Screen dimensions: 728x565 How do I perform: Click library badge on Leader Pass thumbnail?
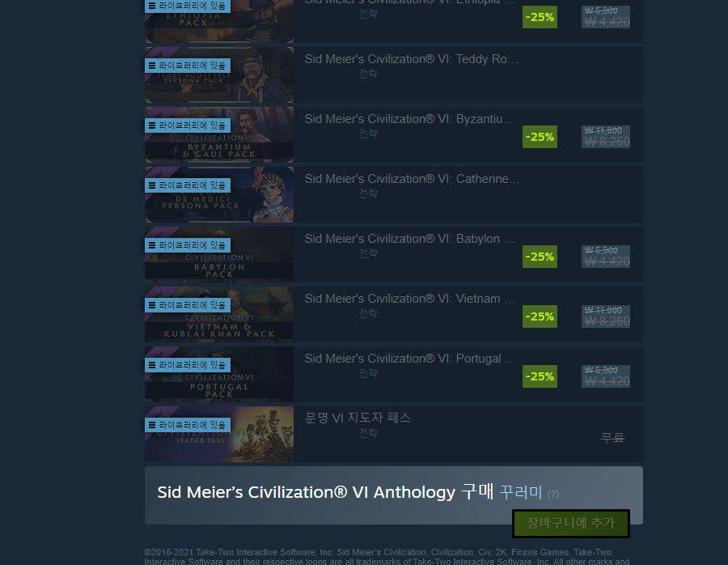188,425
